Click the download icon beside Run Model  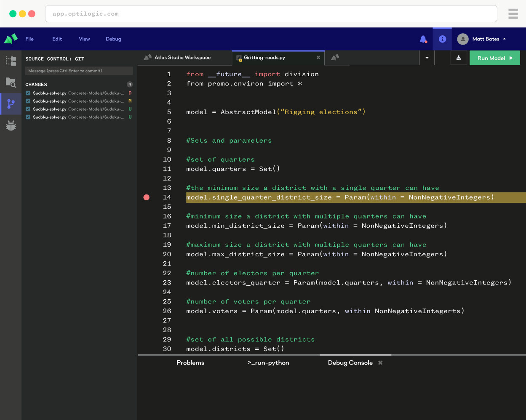pos(459,58)
